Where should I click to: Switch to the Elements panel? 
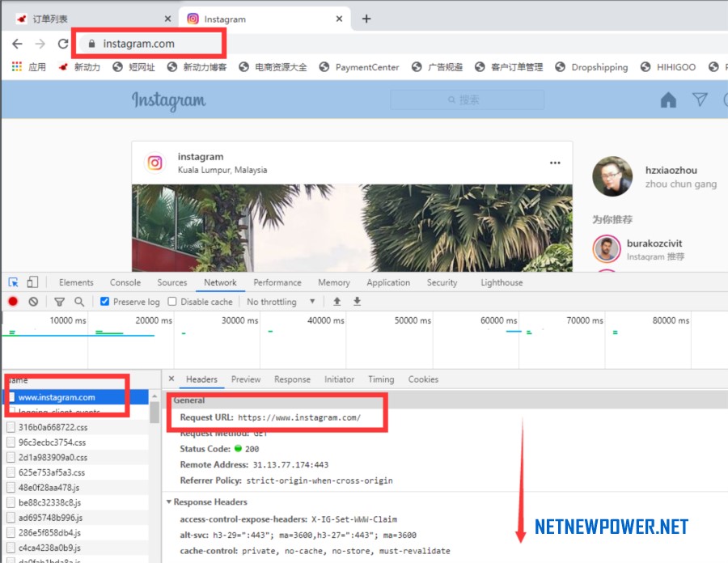tap(76, 282)
